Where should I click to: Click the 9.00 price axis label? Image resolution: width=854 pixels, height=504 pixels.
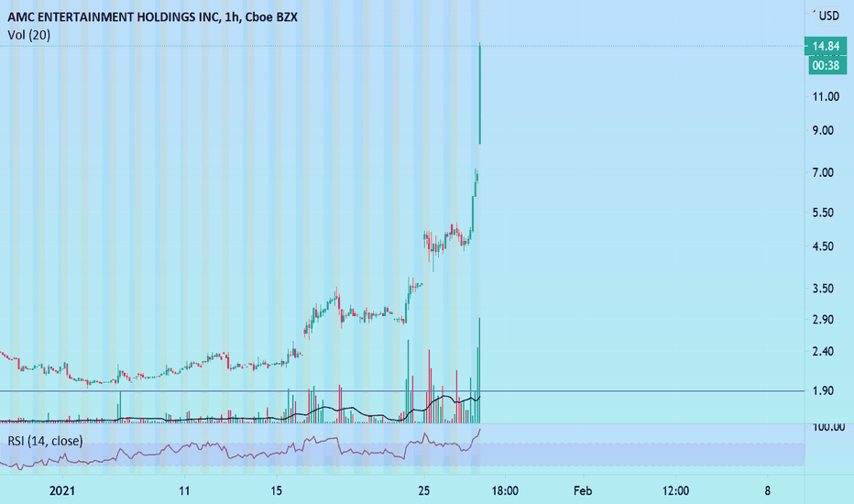(x=823, y=130)
